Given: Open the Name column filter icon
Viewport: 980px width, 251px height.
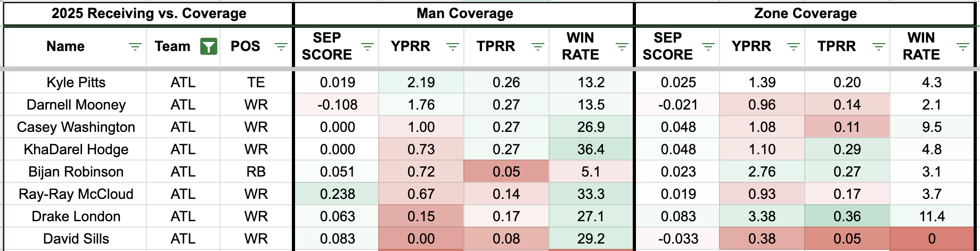Looking at the screenshot, I should tap(135, 47).
